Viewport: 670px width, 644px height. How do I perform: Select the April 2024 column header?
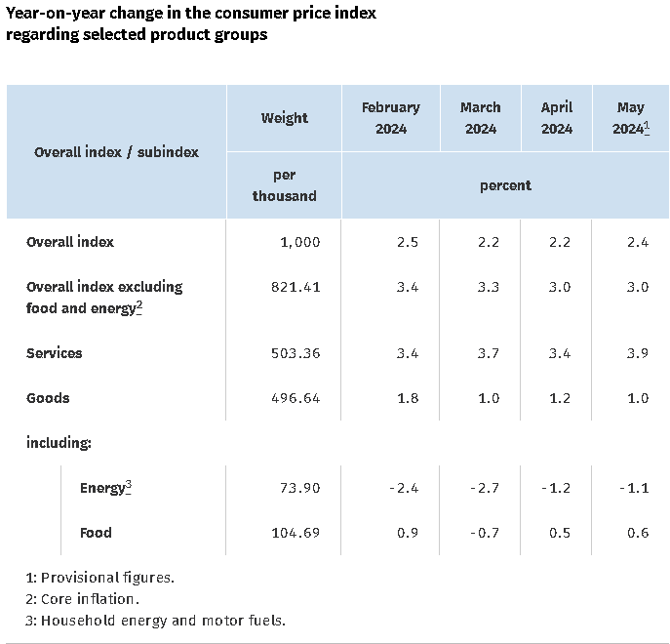557,118
